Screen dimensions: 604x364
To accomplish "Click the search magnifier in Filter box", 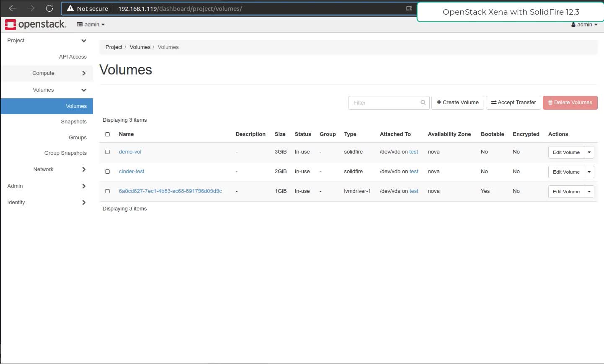I will click(x=423, y=103).
